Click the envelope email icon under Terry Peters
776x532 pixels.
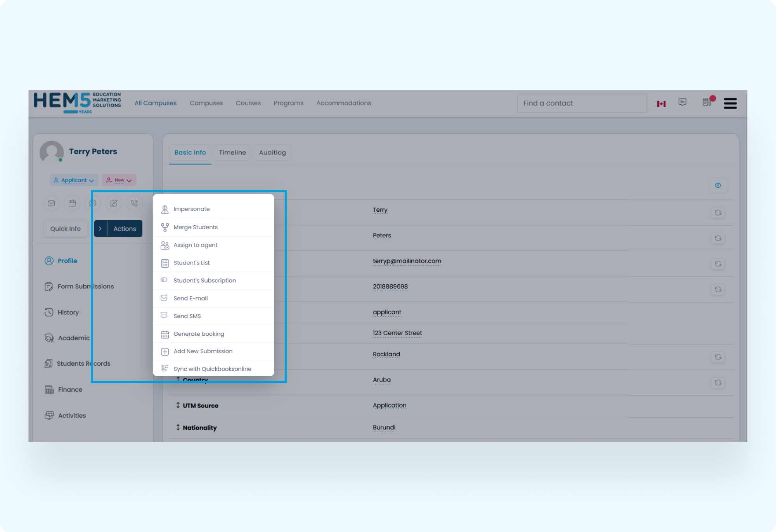tap(51, 203)
